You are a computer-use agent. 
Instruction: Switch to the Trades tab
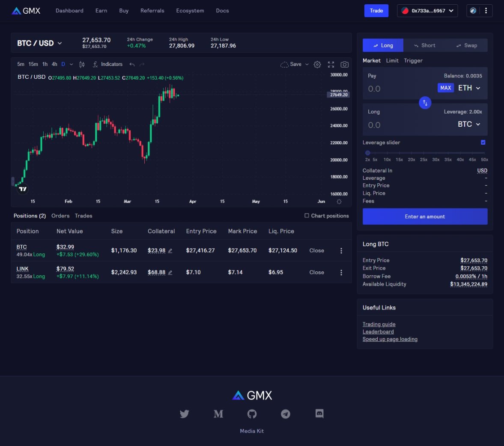coord(83,216)
